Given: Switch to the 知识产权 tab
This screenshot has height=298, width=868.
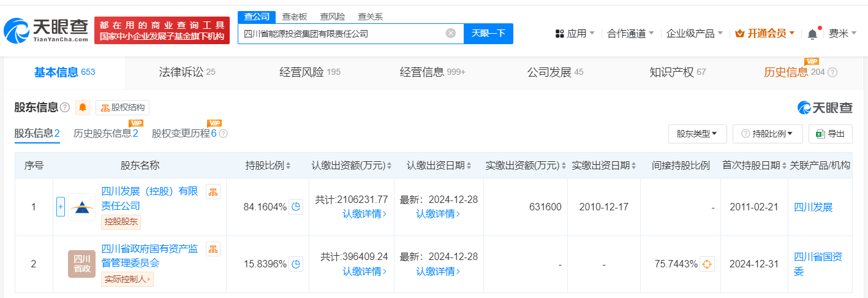Looking at the screenshot, I should (x=677, y=72).
